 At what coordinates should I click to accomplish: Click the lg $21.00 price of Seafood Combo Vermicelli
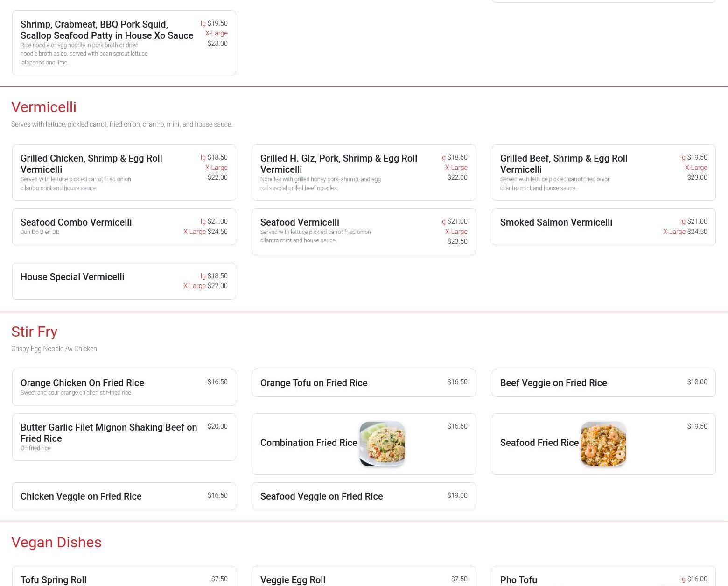(x=214, y=221)
